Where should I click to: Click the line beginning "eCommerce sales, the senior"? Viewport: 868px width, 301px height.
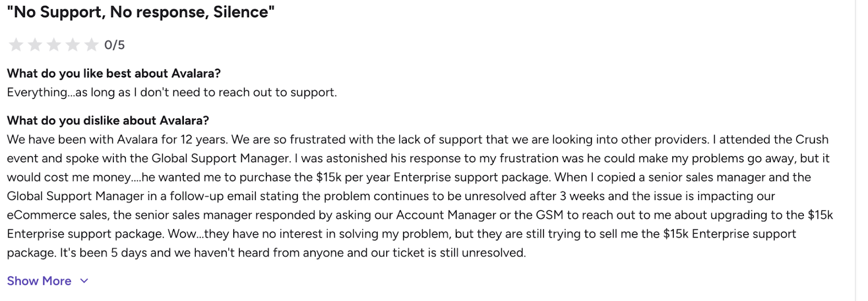click(x=420, y=215)
